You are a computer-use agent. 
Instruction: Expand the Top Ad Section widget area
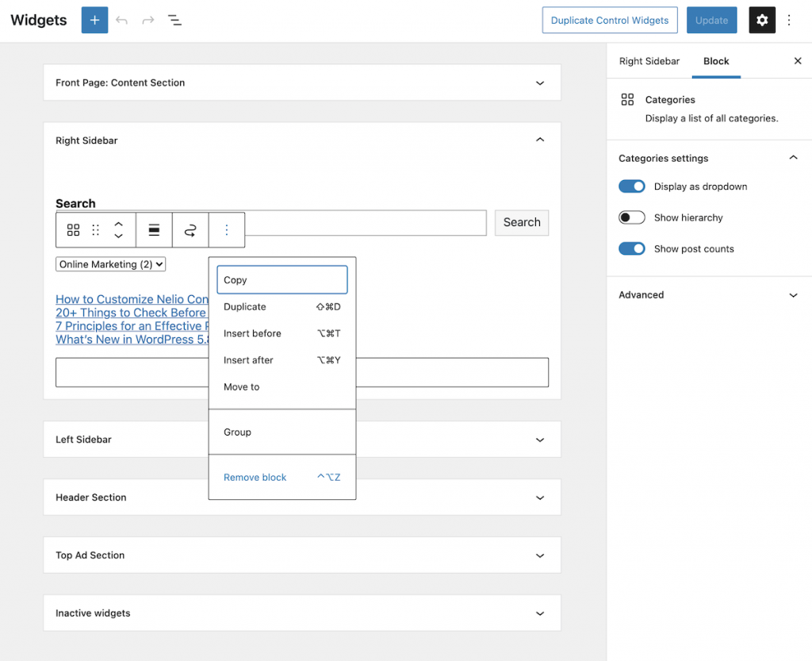click(x=302, y=555)
